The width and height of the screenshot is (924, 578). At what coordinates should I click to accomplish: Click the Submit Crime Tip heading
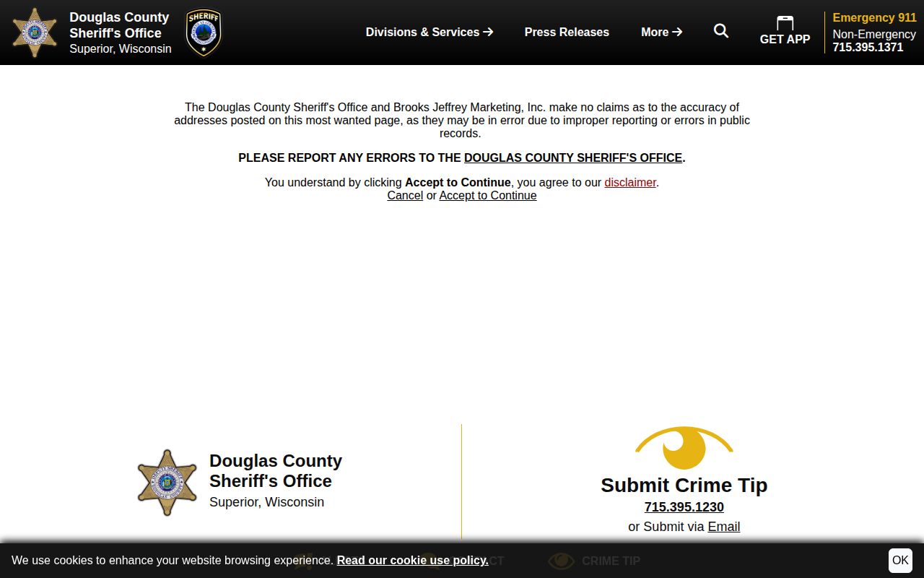coord(684,485)
